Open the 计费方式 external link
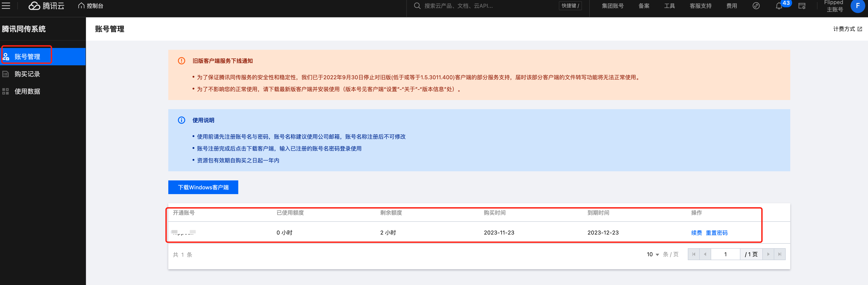This screenshot has width=868, height=285. (847, 29)
